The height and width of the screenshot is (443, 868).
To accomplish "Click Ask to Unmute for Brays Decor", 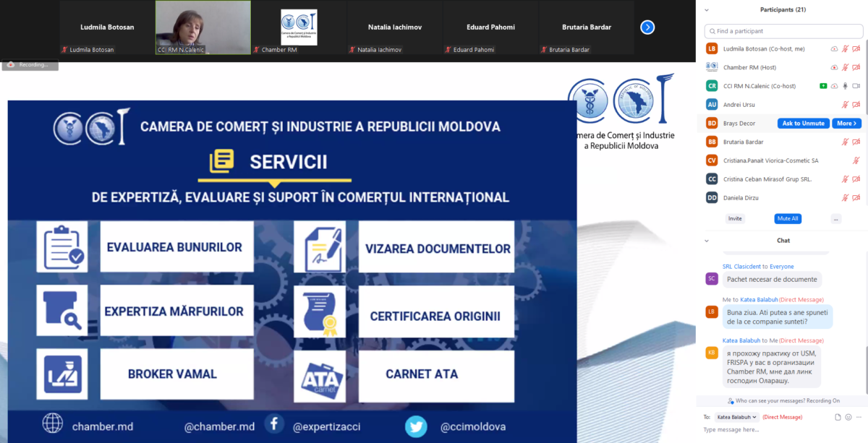I will tap(803, 124).
